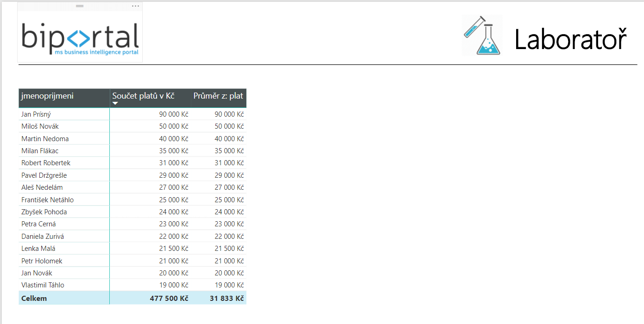
Task: Pick František Netáhlo from the table
Action: 47,200
